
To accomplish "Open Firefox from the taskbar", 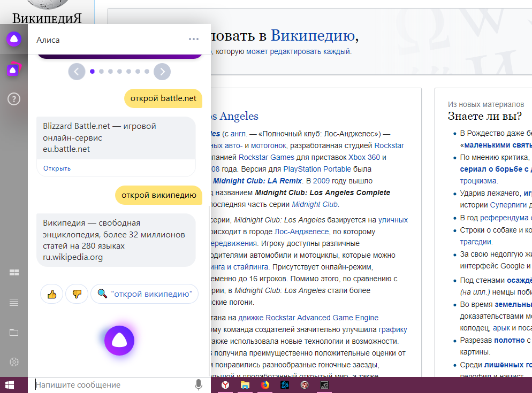I will [x=265, y=385].
